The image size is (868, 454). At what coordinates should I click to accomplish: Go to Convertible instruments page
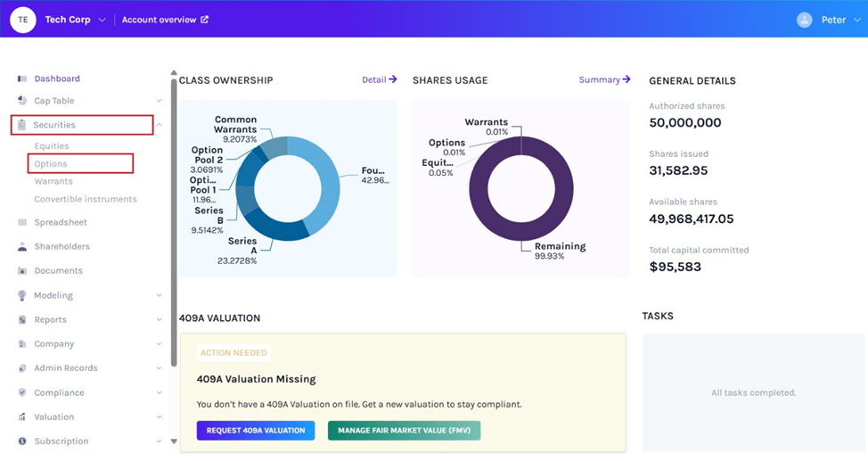click(x=86, y=199)
